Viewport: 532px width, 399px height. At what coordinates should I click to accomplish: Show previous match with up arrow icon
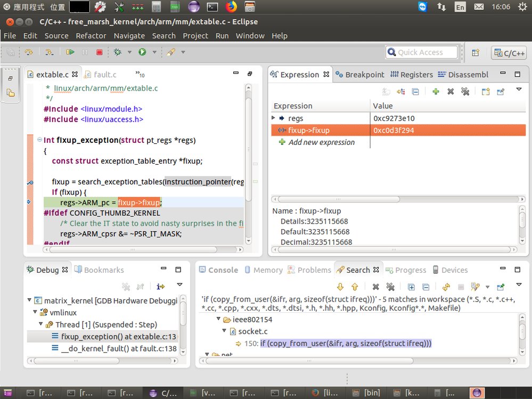[355, 287]
